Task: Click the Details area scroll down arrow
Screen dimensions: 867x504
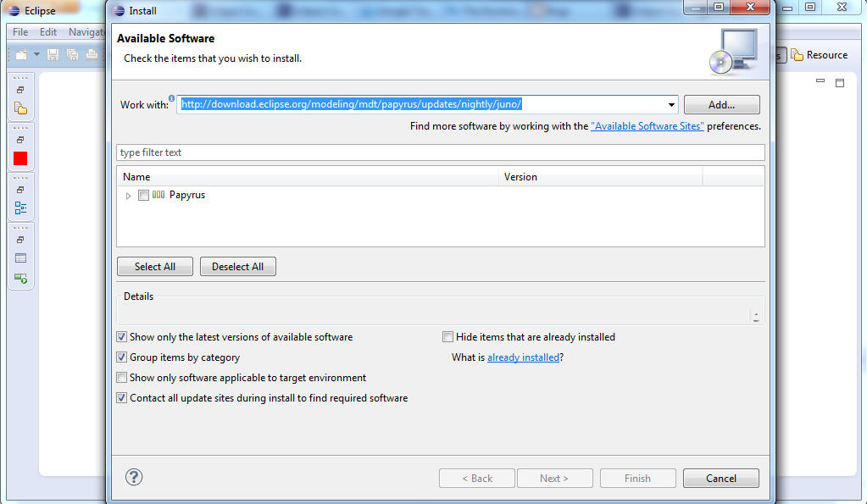Action: [x=756, y=320]
